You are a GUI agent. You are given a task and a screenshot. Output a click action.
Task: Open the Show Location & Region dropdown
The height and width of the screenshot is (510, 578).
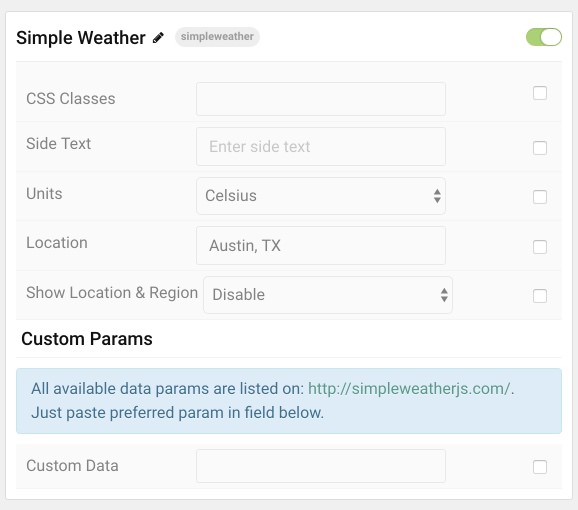click(328, 295)
